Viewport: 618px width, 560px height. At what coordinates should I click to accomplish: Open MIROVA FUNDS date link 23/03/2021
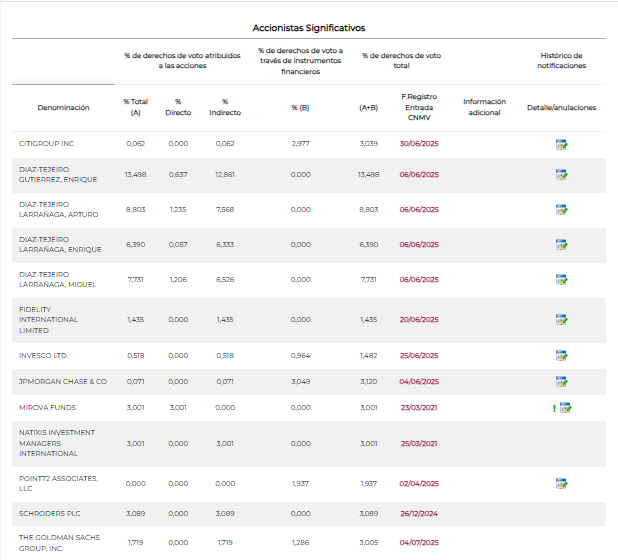tap(419, 407)
